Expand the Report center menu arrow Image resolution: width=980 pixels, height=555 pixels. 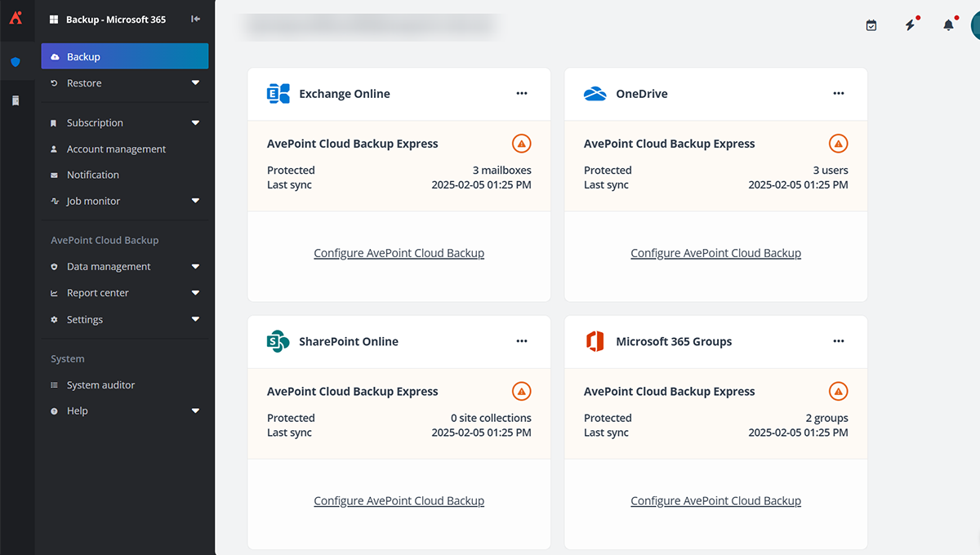195,293
